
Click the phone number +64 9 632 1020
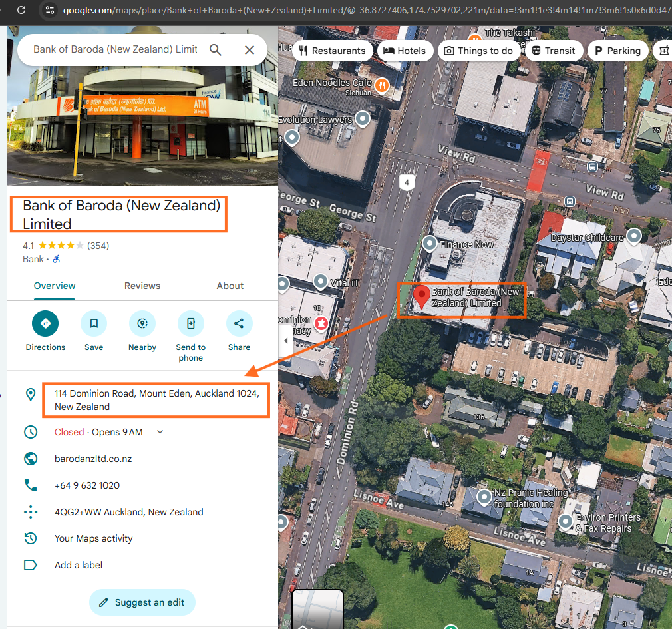pyautogui.click(x=87, y=485)
